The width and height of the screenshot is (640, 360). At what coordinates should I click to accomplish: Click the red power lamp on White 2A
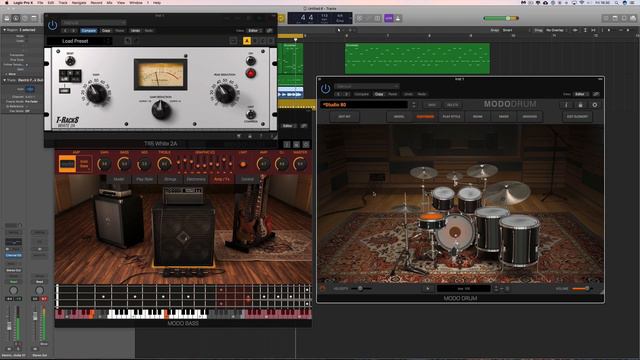[x=251, y=73]
